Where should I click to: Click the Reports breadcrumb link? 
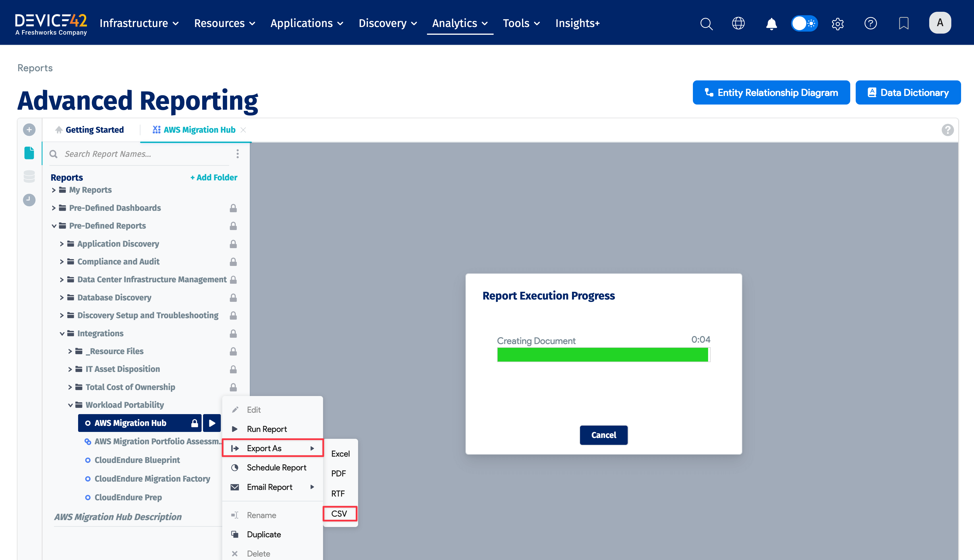coord(35,68)
